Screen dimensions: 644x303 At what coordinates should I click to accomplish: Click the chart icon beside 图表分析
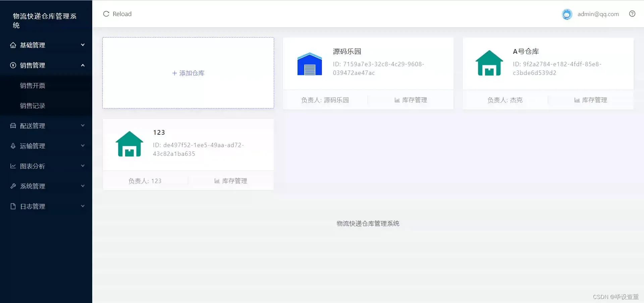(x=13, y=166)
